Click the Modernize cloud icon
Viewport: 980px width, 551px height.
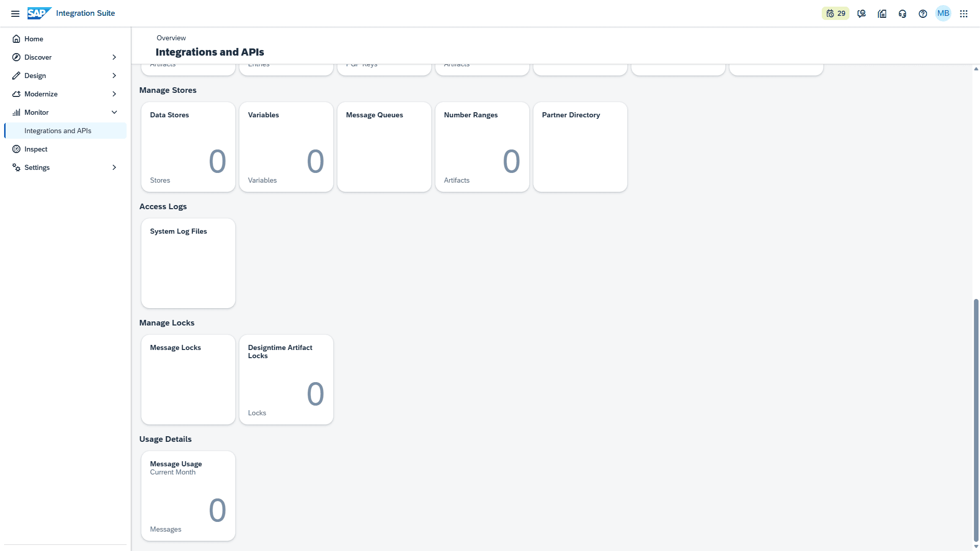(x=16, y=94)
